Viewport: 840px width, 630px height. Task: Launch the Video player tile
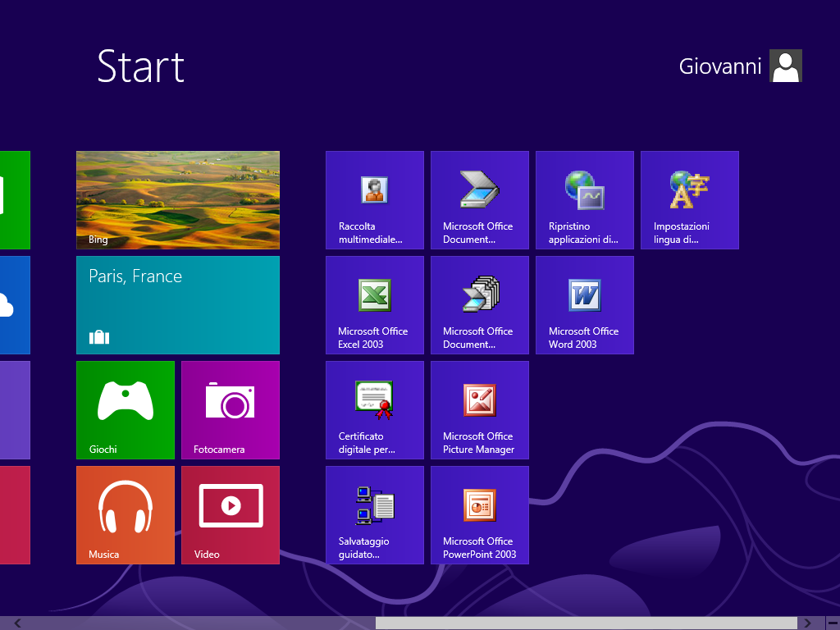(x=231, y=515)
